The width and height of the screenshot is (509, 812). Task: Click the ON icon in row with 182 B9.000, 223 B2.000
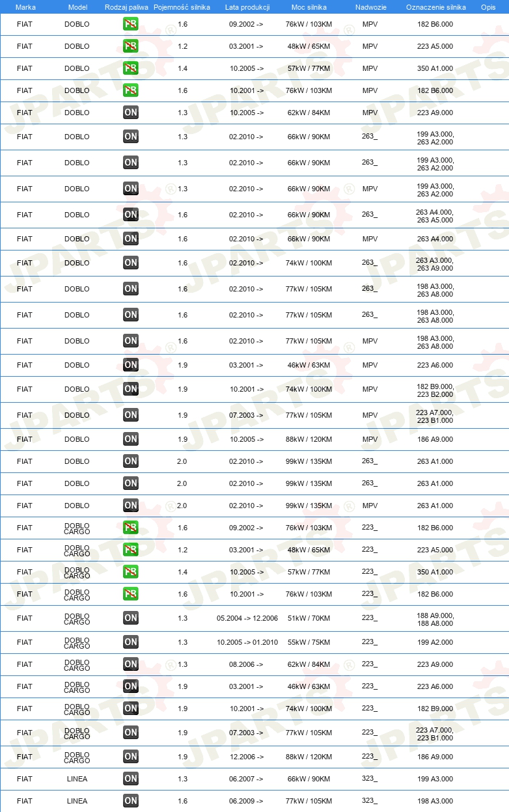click(131, 389)
